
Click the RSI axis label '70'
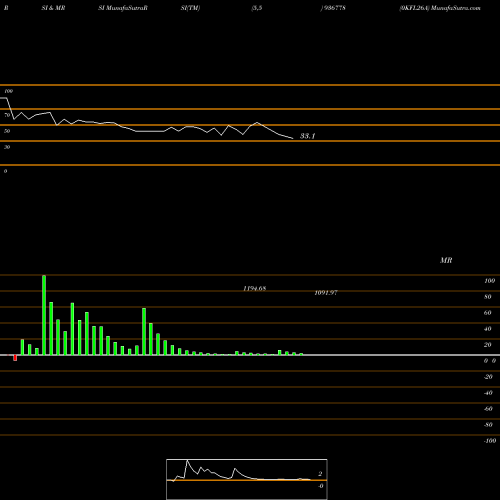(7, 115)
